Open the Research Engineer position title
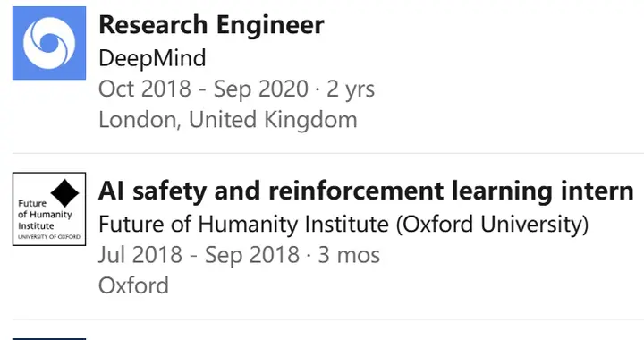This screenshot has height=340, width=644. point(211,25)
